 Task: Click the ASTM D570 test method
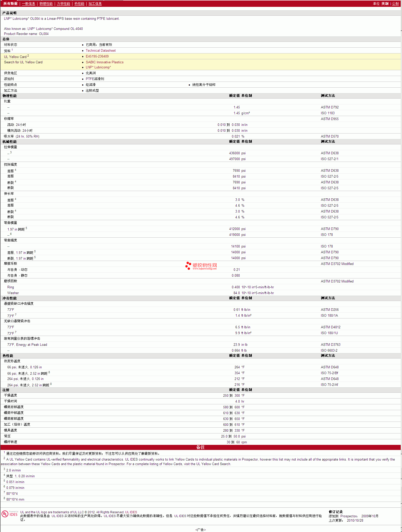[x=330, y=136]
